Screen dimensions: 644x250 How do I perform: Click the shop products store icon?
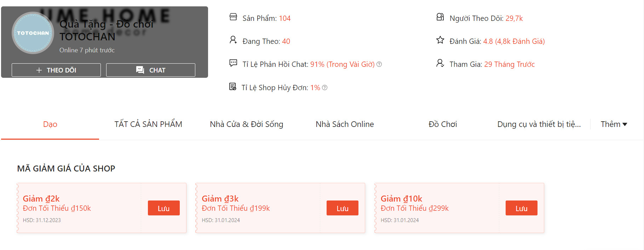(x=233, y=17)
